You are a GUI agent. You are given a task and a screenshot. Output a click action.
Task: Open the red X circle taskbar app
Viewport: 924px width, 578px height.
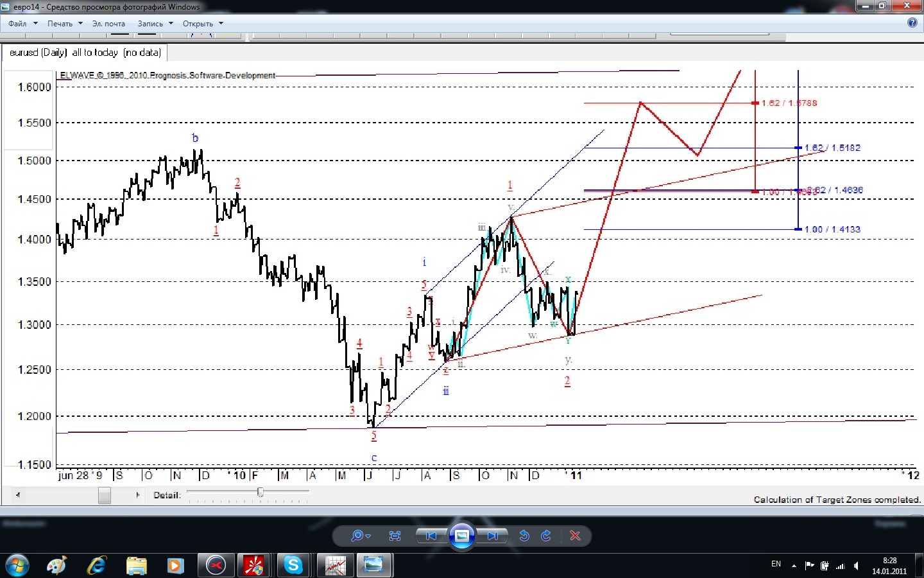216,566
